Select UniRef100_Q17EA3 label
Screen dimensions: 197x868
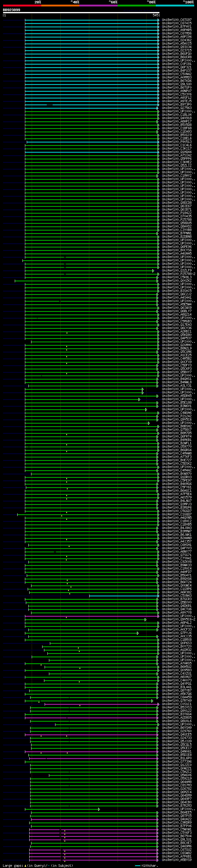[x=176, y=325]
